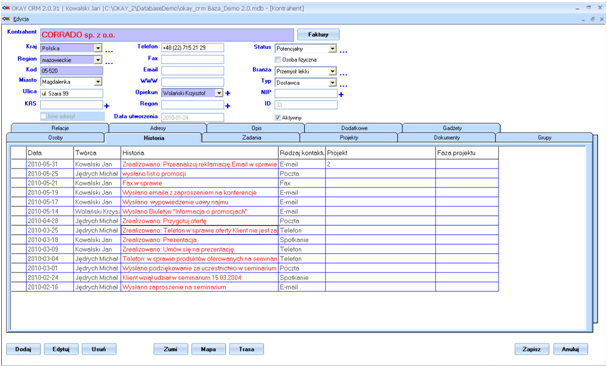Switch to the Adresy tab

(158, 128)
